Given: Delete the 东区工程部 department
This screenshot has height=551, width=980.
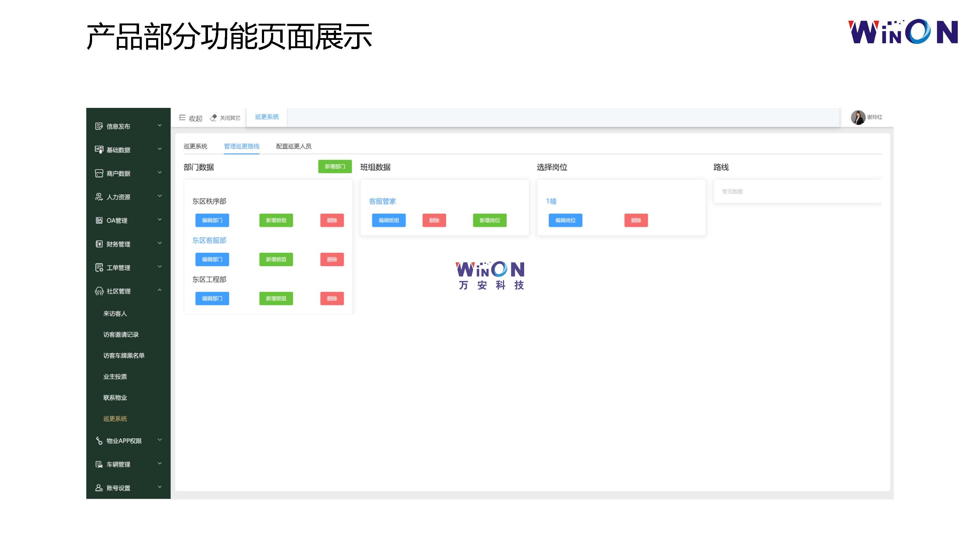Looking at the screenshot, I should click(332, 299).
